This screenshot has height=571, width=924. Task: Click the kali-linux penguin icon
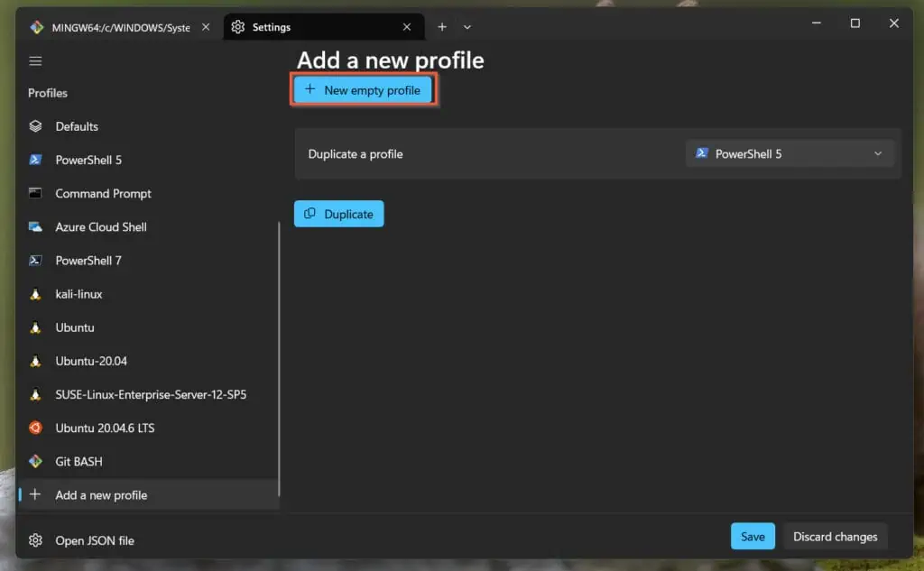(35, 294)
